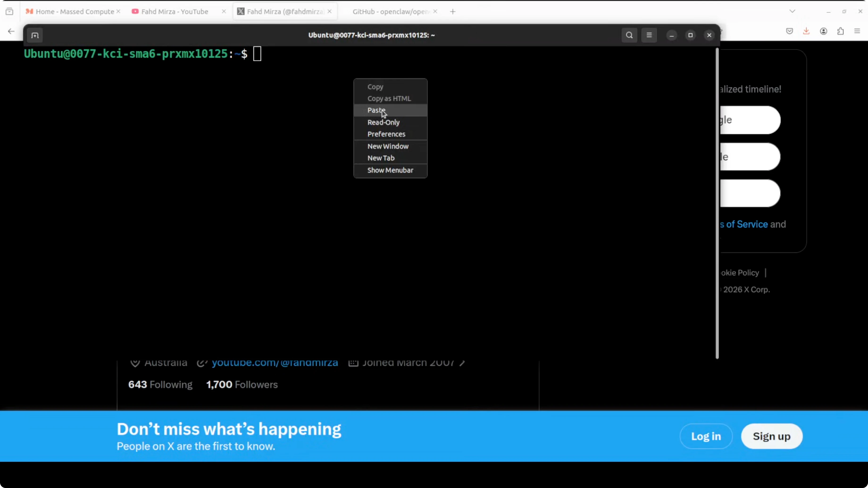
Task: Open the terminal hamburger menu
Action: 649,35
